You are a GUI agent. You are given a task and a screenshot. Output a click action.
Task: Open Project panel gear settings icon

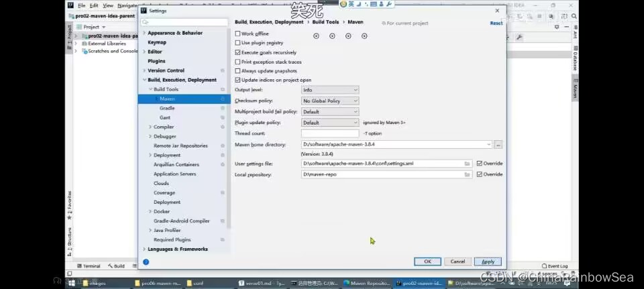click(x=557, y=27)
